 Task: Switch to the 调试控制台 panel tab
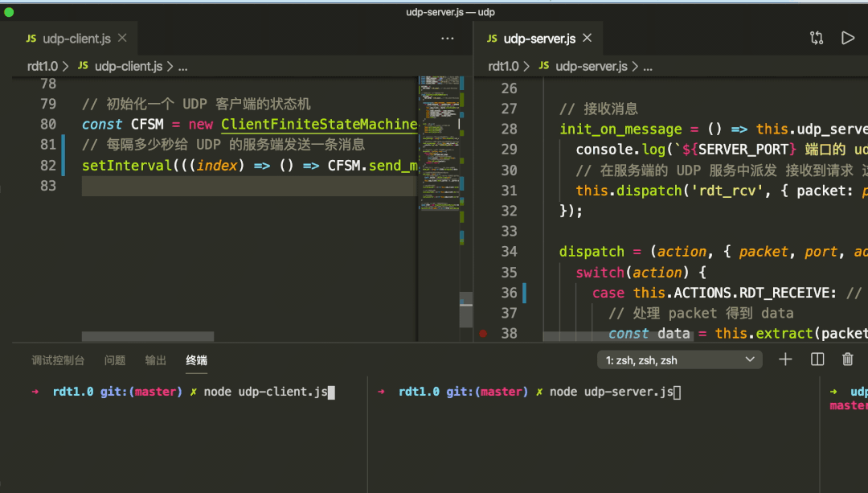[x=58, y=360]
